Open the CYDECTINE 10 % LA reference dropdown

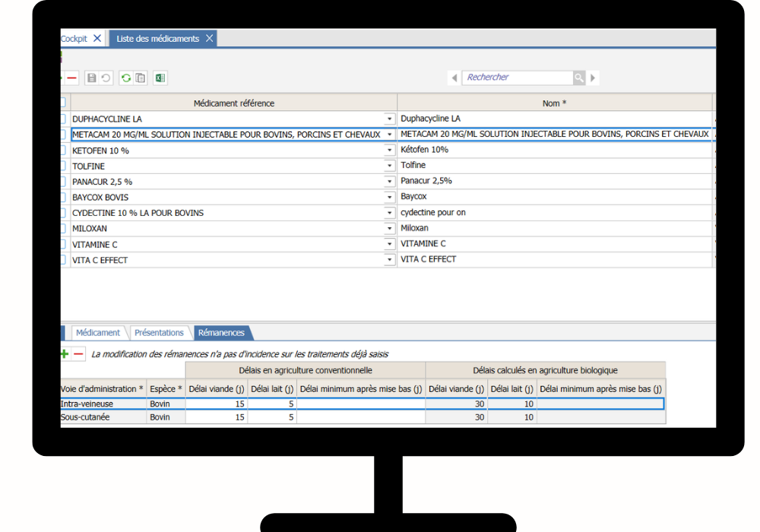pos(389,213)
